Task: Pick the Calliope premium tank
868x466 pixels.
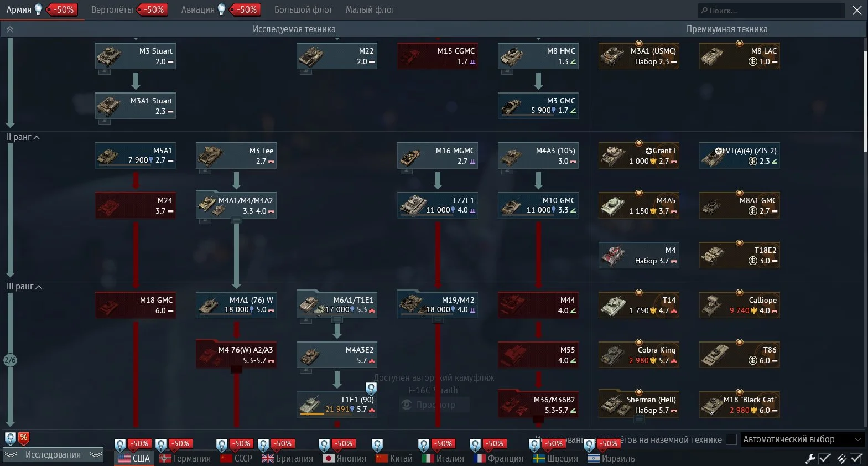Action: (x=740, y=306)
